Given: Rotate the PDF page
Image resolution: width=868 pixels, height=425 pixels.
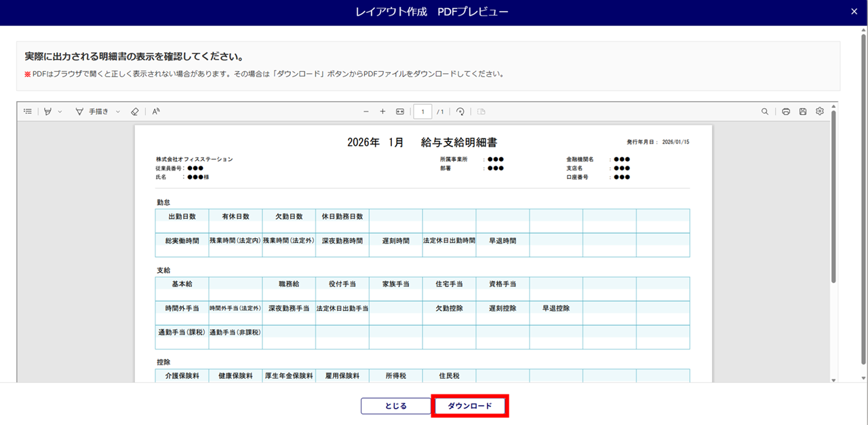Looking at the screenshot, I should tap(460, 111).
